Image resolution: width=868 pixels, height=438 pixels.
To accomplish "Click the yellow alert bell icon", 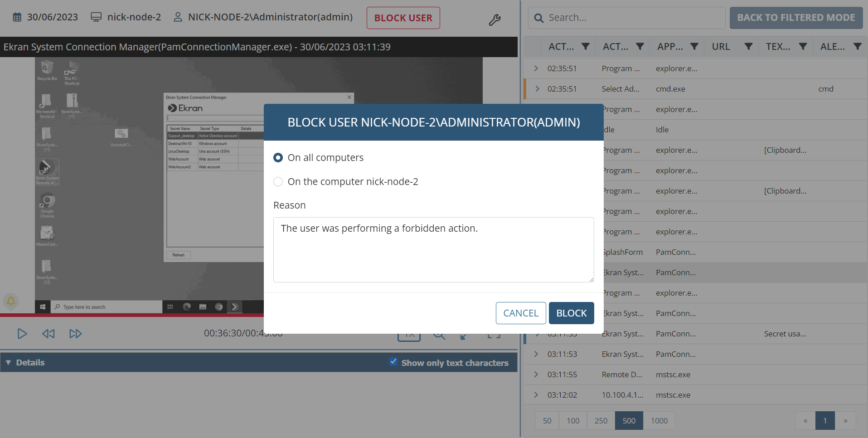I will coord(11,301).
